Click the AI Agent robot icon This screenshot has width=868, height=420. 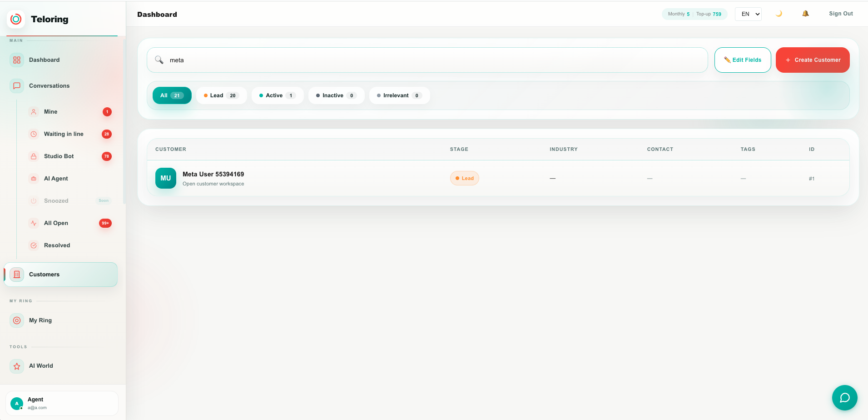34,179
